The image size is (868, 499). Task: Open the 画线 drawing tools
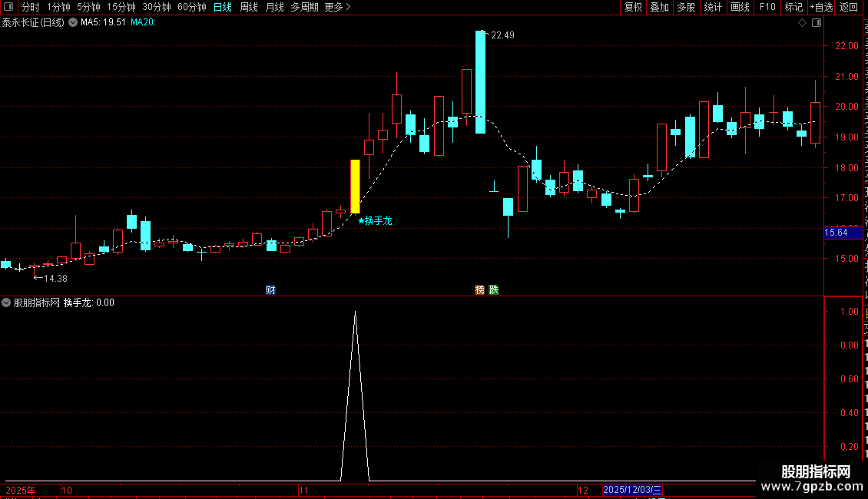click(740, 7)
